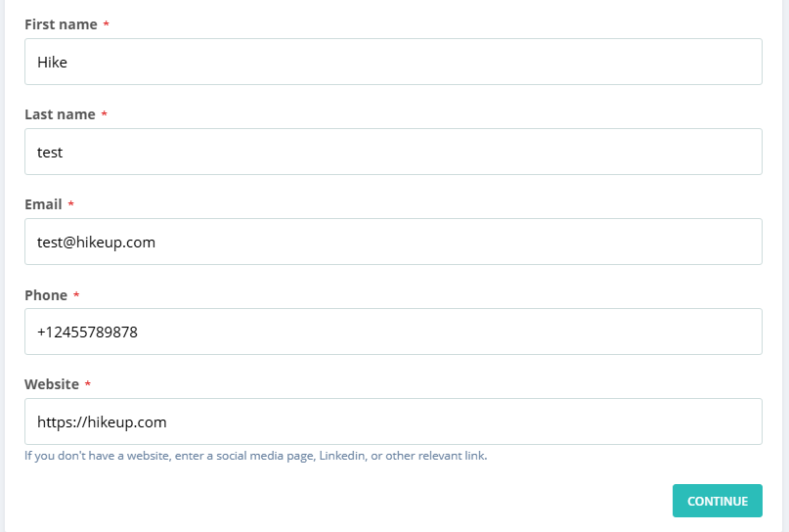Click on the https://hikeup.com text
This screenshot has width=789, height=532.
(x=102, y=421)
